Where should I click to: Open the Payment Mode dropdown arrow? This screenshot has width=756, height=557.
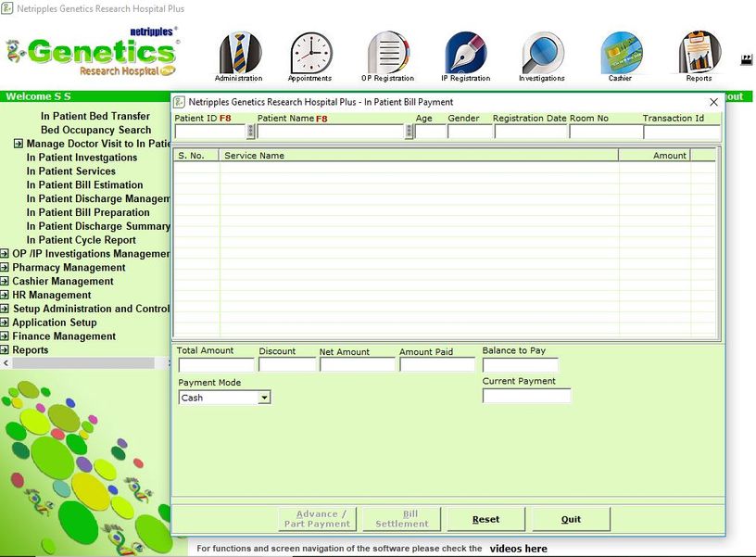(x=264, y=398)
